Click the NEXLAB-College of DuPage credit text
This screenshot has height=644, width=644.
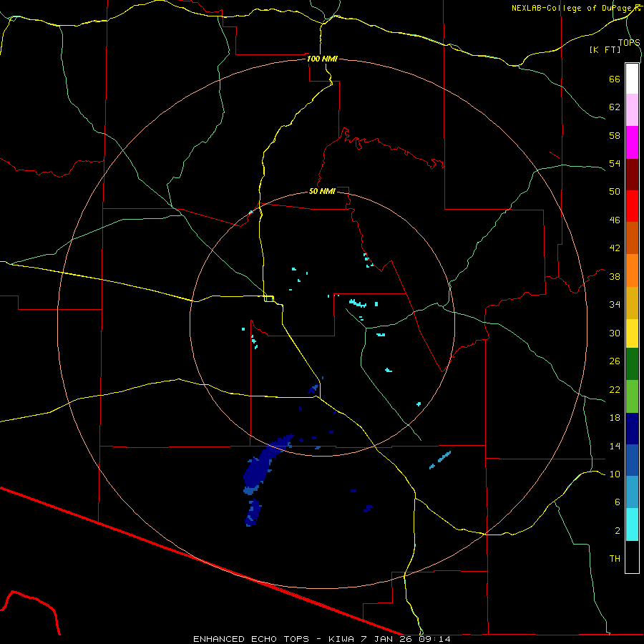click(575, 8)
